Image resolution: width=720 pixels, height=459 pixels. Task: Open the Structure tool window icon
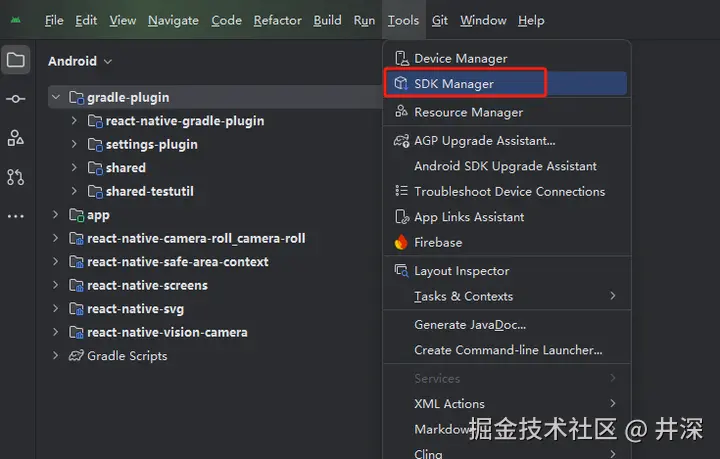click(16, 138)
